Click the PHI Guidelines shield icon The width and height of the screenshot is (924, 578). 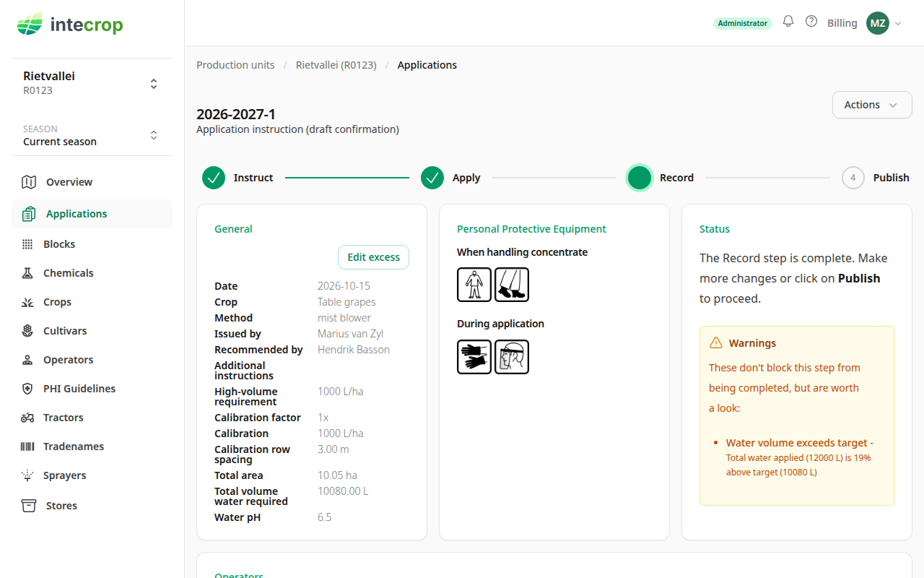point(27,389)
